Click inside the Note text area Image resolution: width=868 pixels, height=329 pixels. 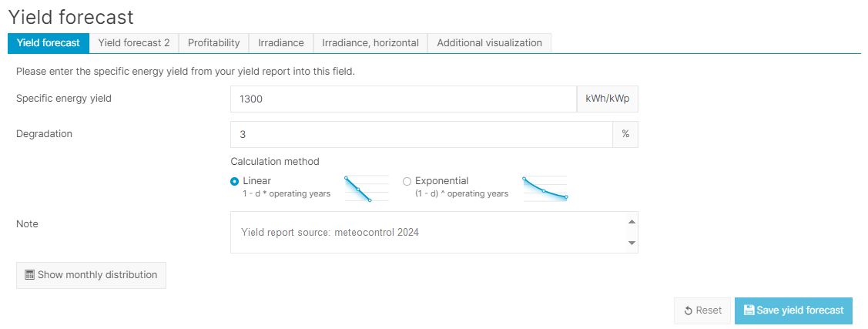coord(427,233)
